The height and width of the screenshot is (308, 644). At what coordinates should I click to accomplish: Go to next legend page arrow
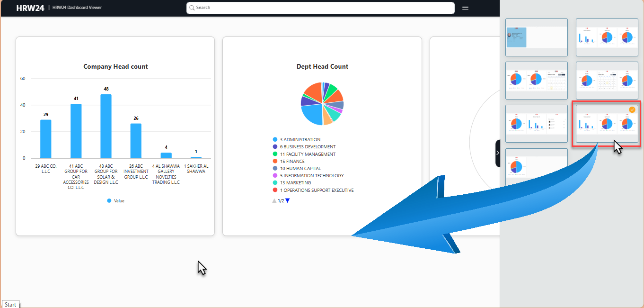click(287, 201)
